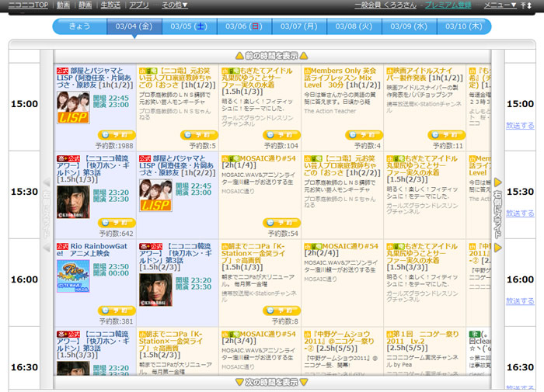Open 朝までニコPa [1.5h(2/3)] title
The height and width of the screenshot is (392, 544).
[171, 344]
